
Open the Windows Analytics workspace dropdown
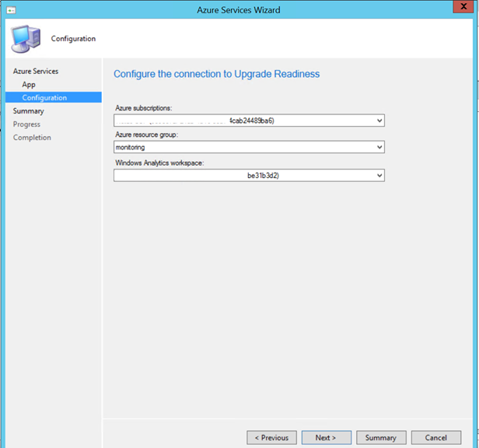(249, 176)
